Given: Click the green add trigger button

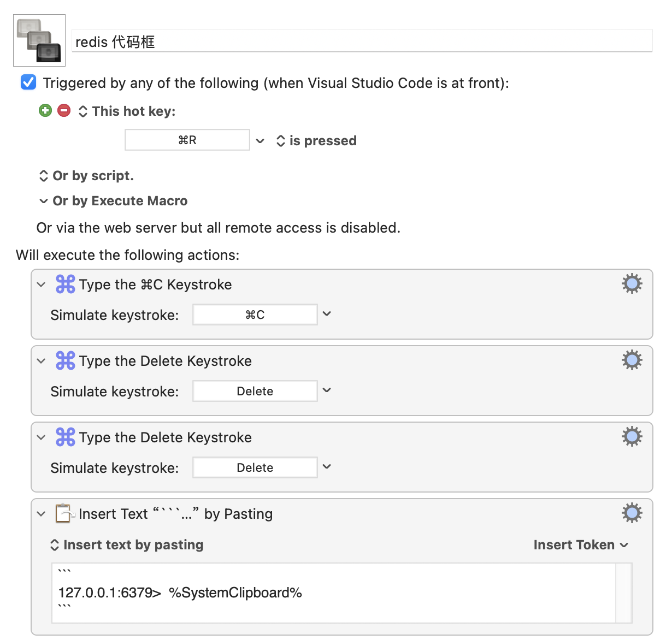Looking at the screenshot, I should click(x=45, y=111).
